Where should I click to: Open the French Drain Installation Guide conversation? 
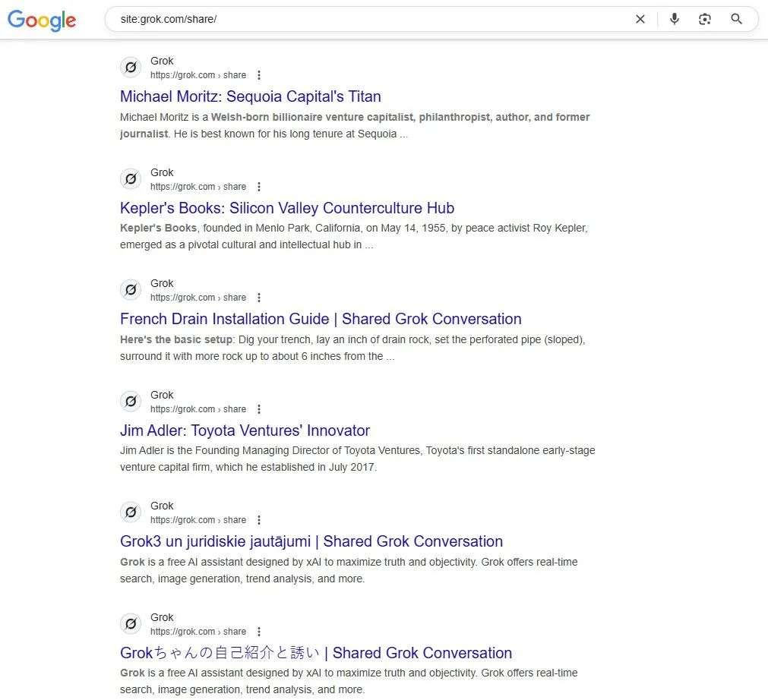(320, 319)
